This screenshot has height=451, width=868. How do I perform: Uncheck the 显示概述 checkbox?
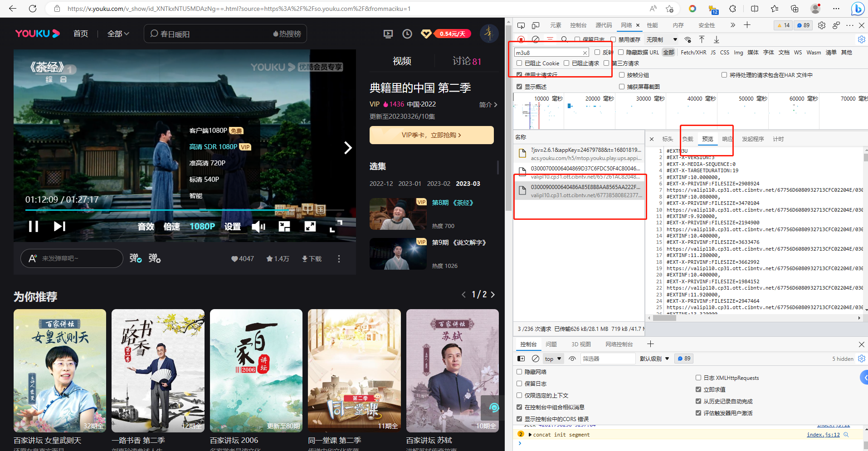(520, 87)
